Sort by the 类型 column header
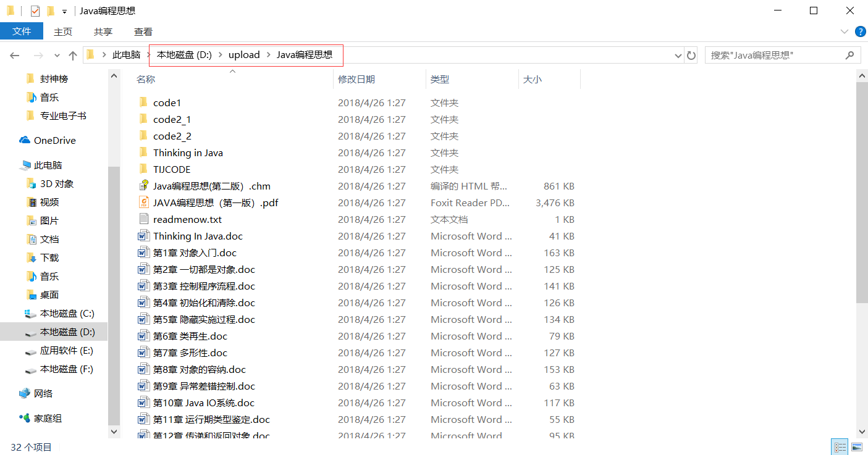The height and width of the screenshot is (455, 868). click(x=440, y=79)
